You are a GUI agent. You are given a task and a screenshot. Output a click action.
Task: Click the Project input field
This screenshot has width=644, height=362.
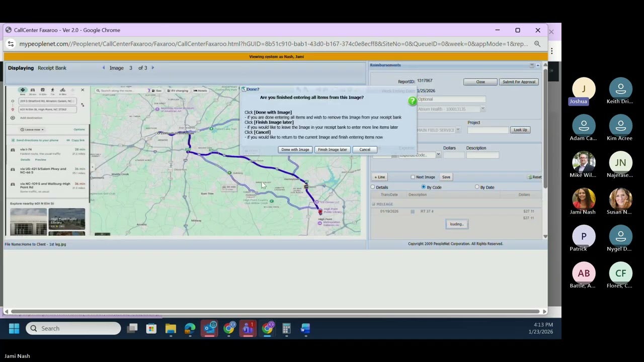488,130
